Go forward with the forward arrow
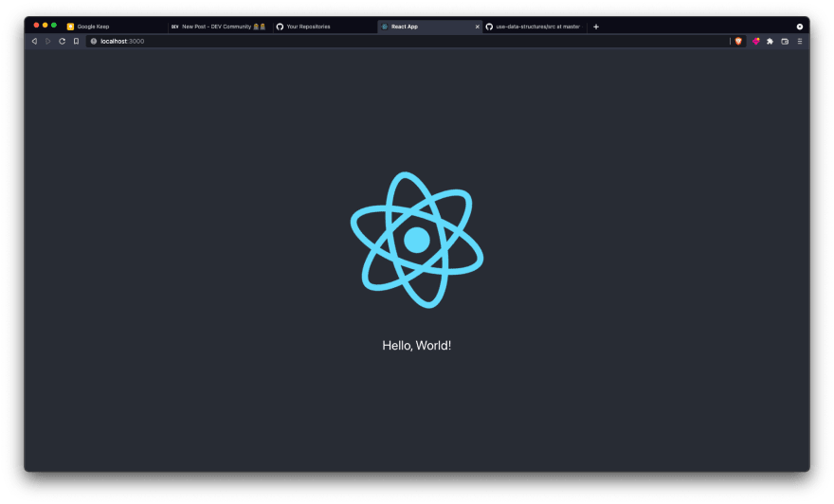834x504 pixels. 48,41
